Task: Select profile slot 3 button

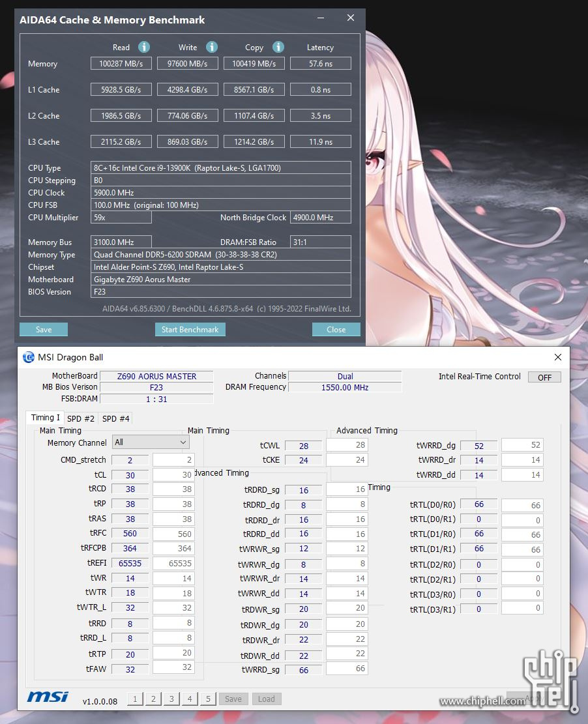Action: [171, 699]
